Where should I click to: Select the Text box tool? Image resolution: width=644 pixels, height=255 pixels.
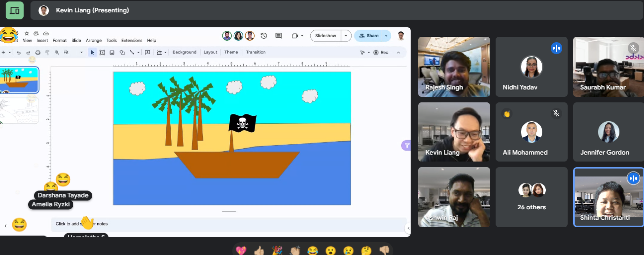tap(102, 53)
